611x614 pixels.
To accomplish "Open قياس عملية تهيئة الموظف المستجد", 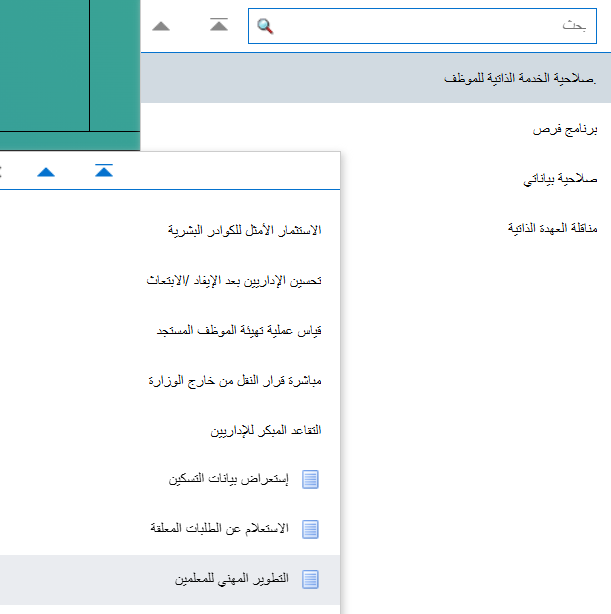I will [x=239, y=330].
